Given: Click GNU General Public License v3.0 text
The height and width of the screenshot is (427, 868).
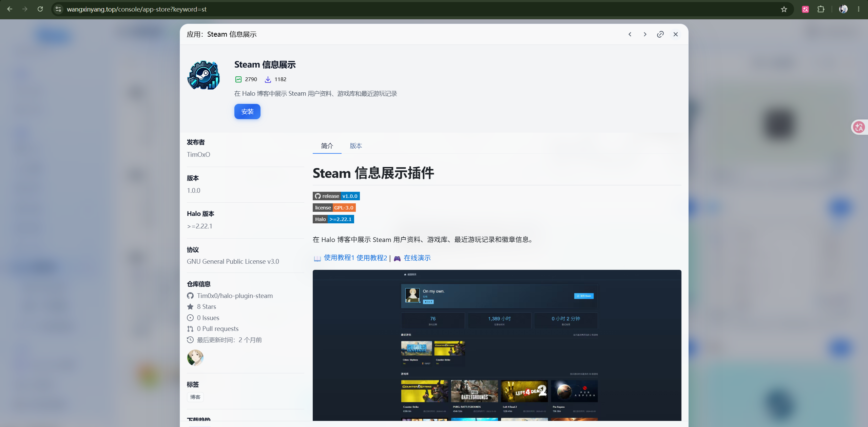Looking at the screenshot, I should pos(233,261).
